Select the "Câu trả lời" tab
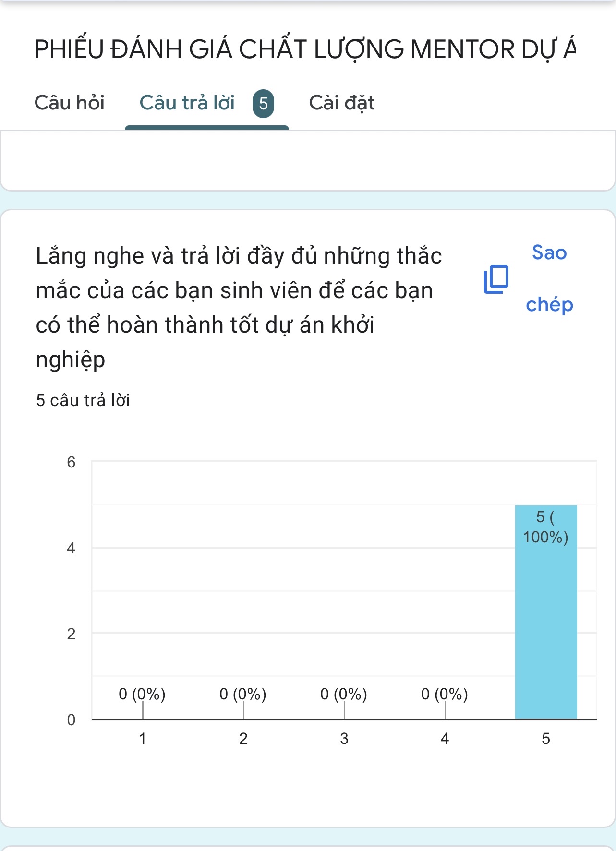Viewport: 616px width, 851px height. pos(187,103)
